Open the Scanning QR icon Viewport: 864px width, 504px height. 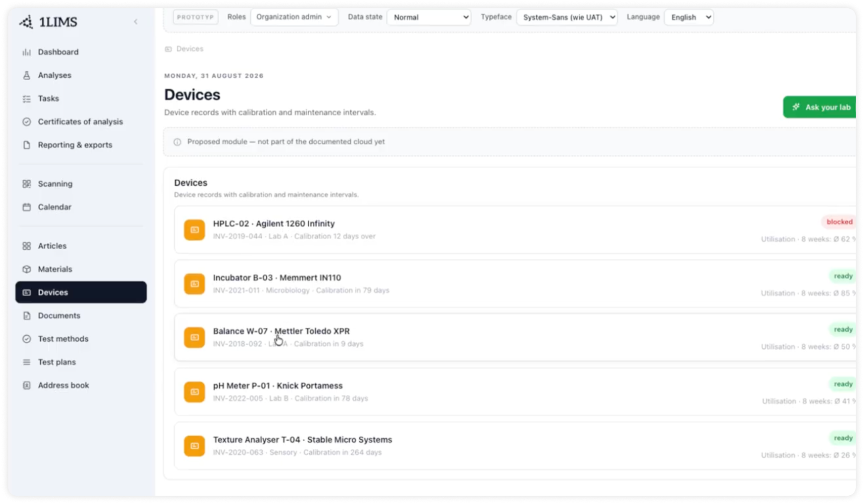click(27, 184)
